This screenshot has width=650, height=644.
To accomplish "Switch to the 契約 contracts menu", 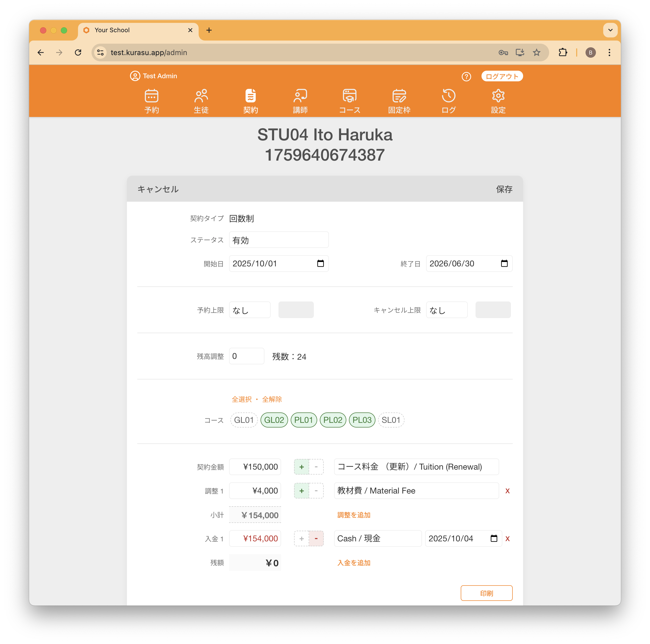I will click(251, 101).
